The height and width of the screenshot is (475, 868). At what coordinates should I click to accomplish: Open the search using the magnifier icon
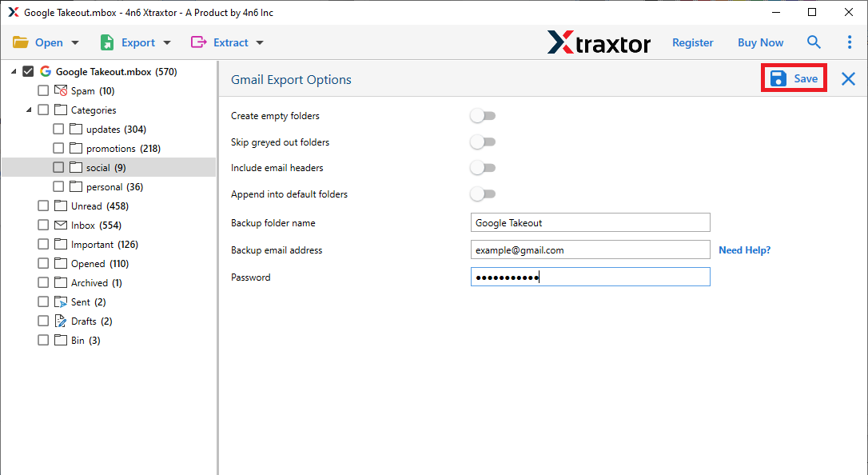tap(814, 42)
